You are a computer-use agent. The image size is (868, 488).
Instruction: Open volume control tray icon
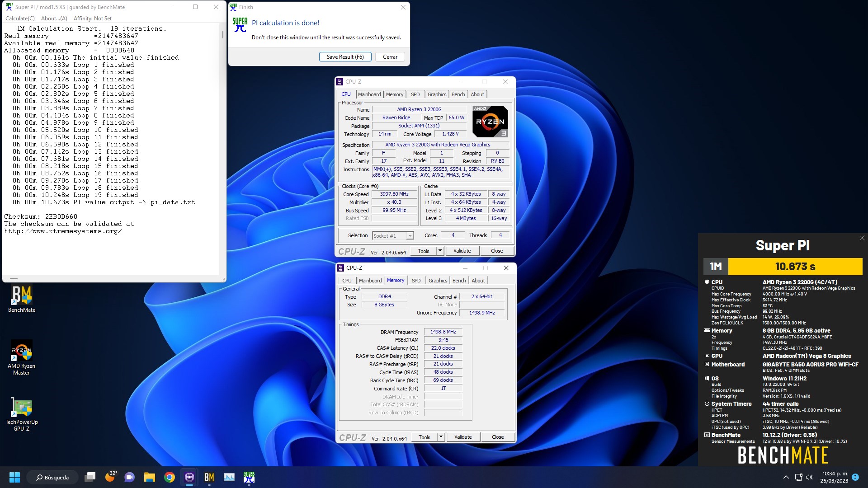click(809, 477)
